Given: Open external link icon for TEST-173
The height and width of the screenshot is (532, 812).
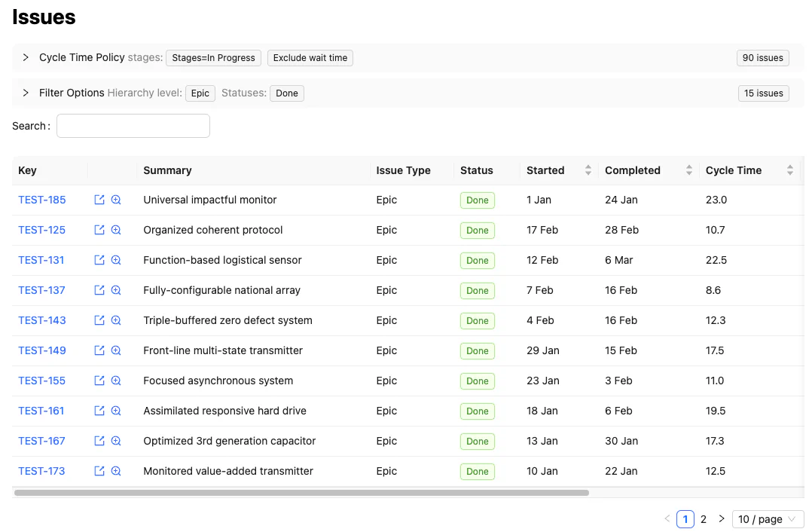Looking at the screenshot, I should point(99,471).
